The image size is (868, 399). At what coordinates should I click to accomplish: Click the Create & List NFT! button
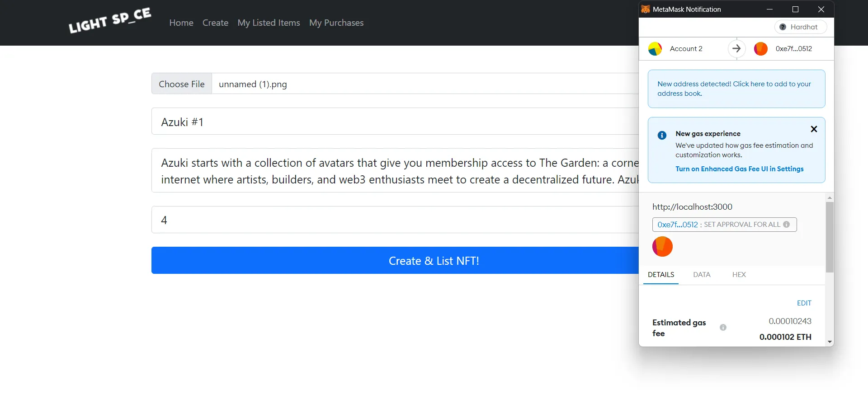click(x=396, y=260)
